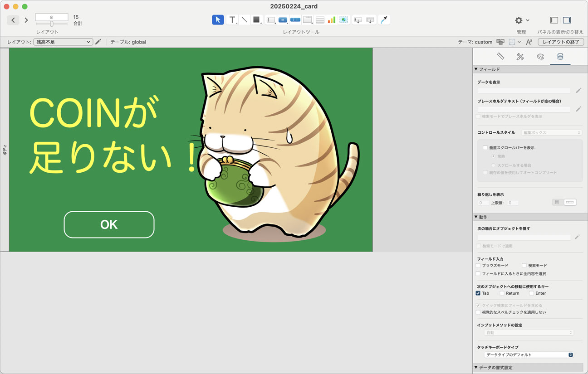The height and width of the screenshot is (374, 588).
Task: Select the Format Painter eyedropper
Action: (384, 19)
